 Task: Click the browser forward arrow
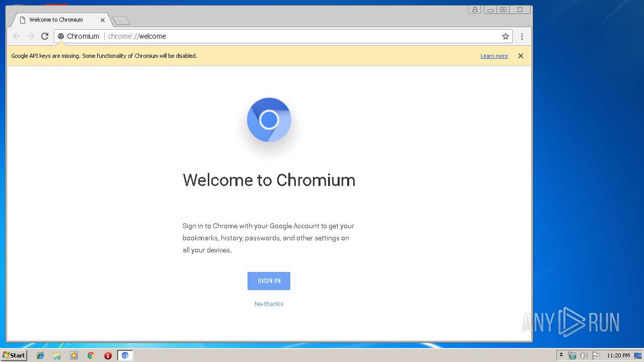(x=31, y=36)
